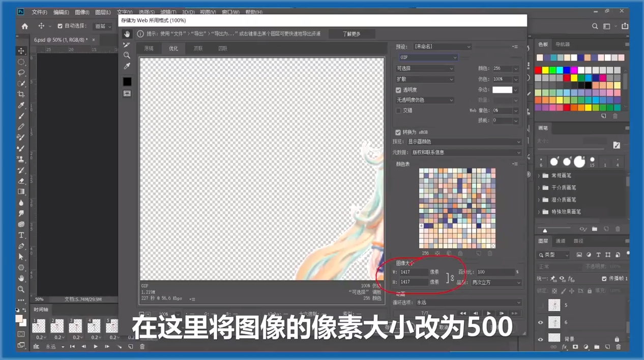
Task: Select the Brush tool in left toolbar
Action: [x=21, y=116]
